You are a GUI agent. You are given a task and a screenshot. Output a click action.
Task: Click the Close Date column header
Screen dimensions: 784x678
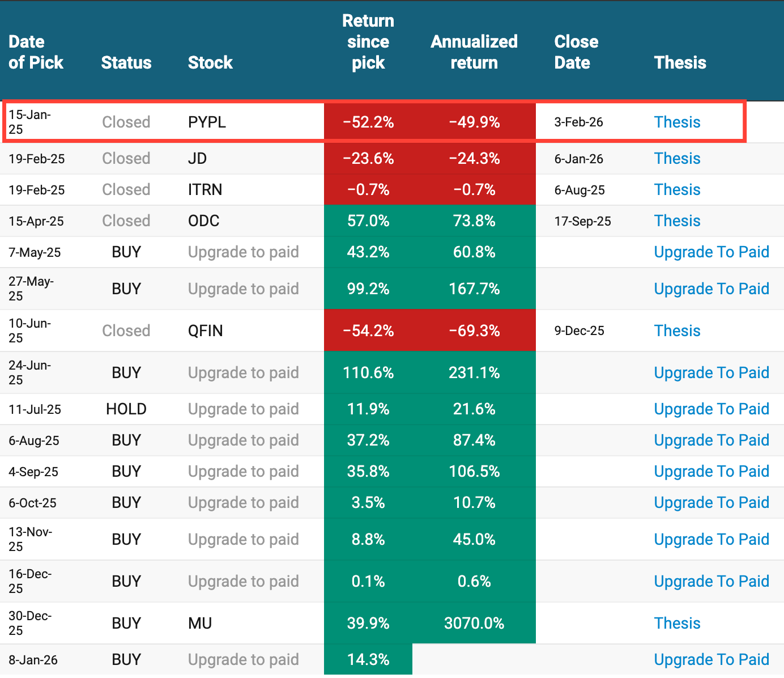click(x=576, y=52)
